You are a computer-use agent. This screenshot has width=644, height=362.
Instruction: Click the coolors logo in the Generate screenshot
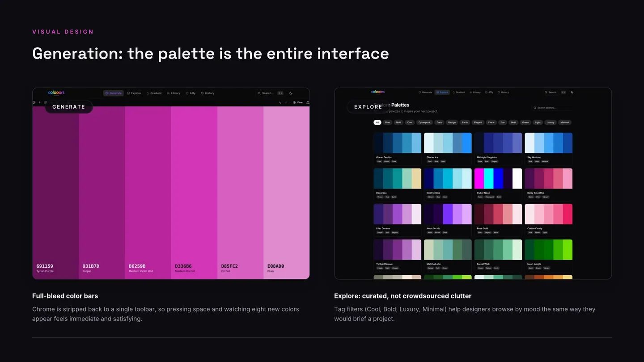coord(56,93)
